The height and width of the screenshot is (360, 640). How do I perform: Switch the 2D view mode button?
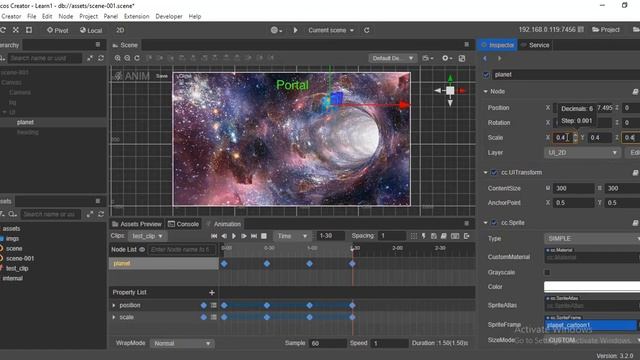120,30
